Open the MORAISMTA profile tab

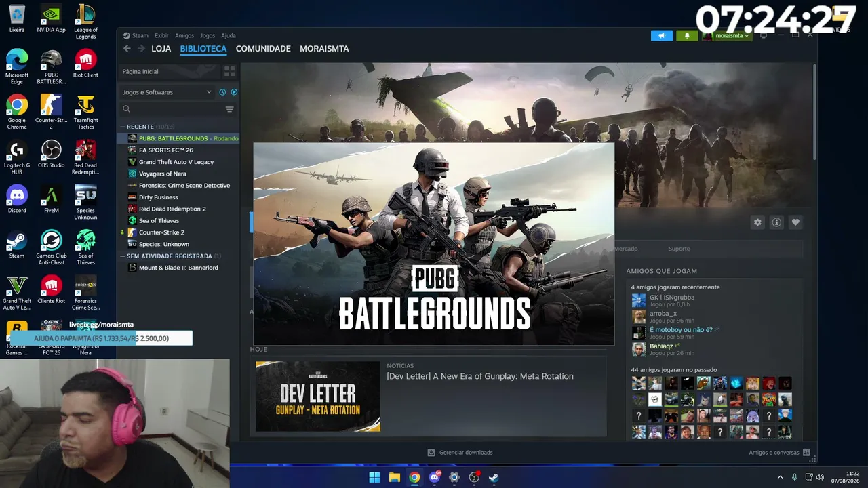click(324, 49)
